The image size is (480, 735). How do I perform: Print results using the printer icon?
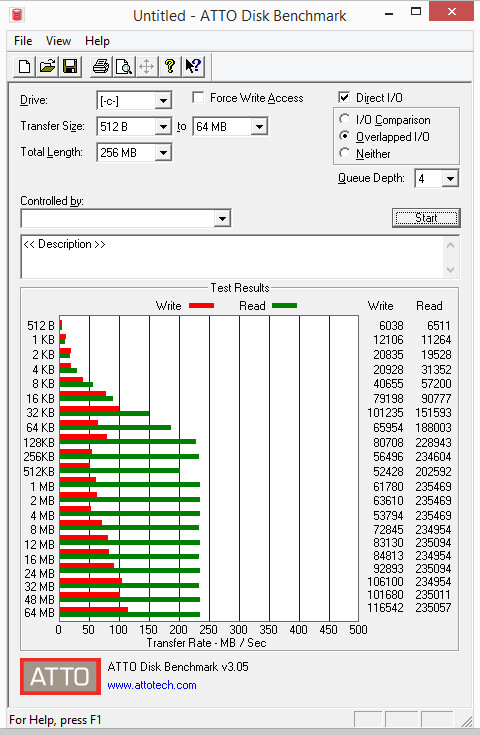coord(101,66)
